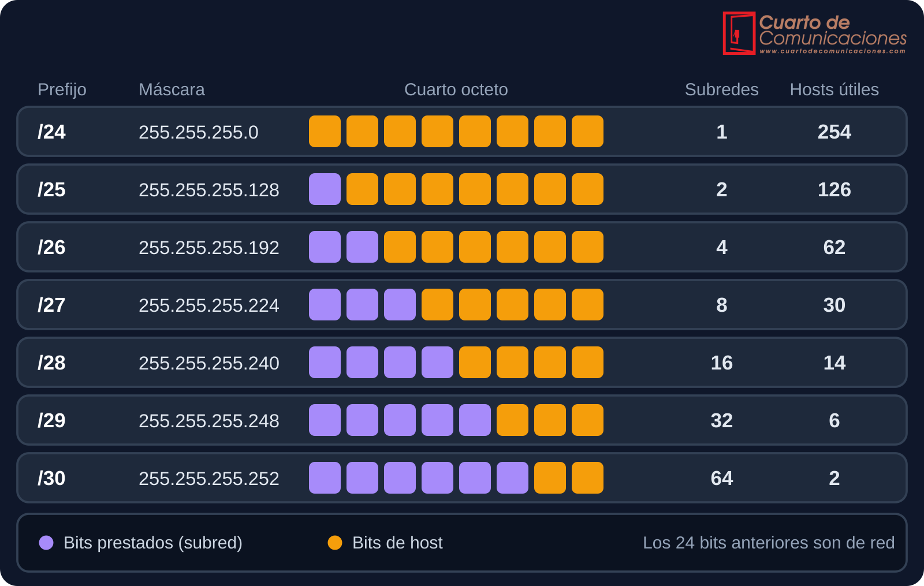Screen dimensions: 924x586
Task: Click the fifth purple bit in /29 row
Action: click(x=475, y=420)
